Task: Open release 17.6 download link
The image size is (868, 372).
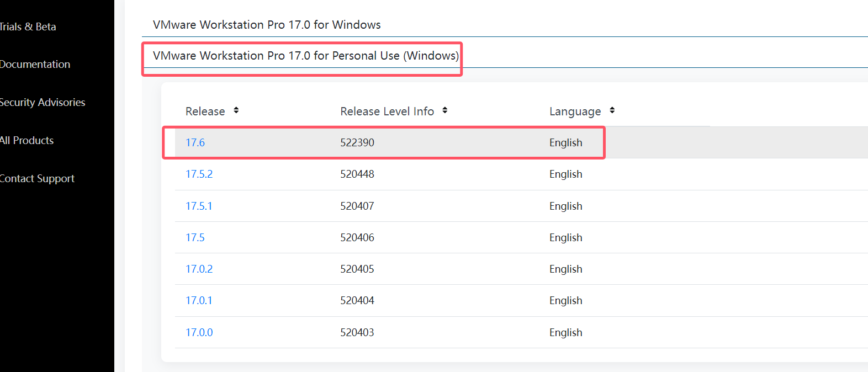Action: (x=195, y=142)
